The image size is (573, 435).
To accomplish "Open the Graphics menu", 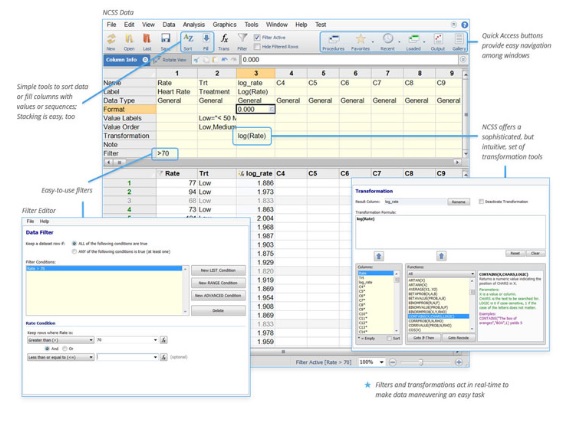I will tap(224, 24).
